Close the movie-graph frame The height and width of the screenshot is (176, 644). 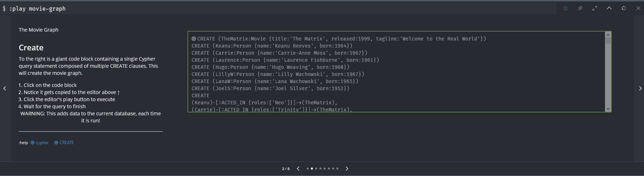[x=638, y=8]
